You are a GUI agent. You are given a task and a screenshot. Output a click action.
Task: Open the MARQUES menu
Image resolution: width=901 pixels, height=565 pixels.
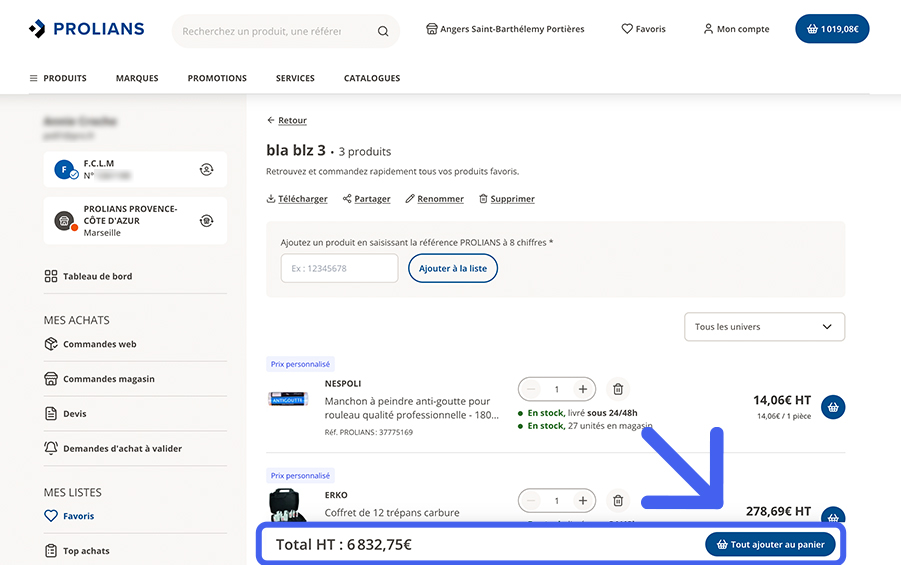pos(137,78)
